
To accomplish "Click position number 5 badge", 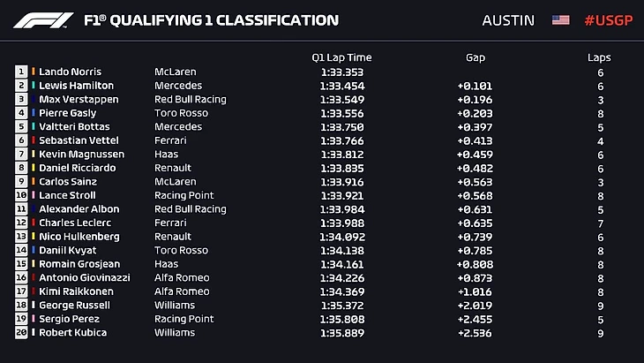I will click(x=21, y=126).
